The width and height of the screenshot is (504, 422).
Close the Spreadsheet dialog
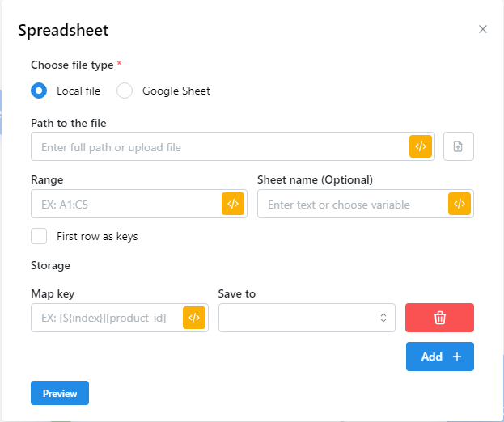click(483, 29)
